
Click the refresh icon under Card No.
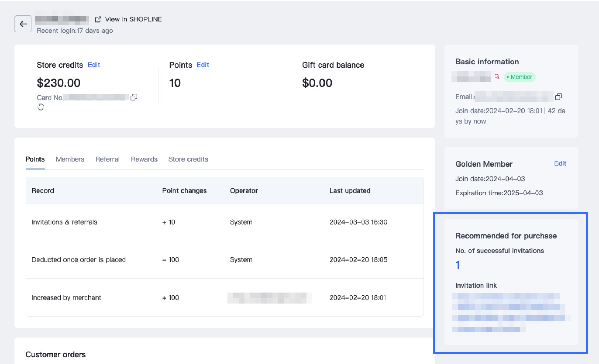pyautogui.click(x=41, y=107)
